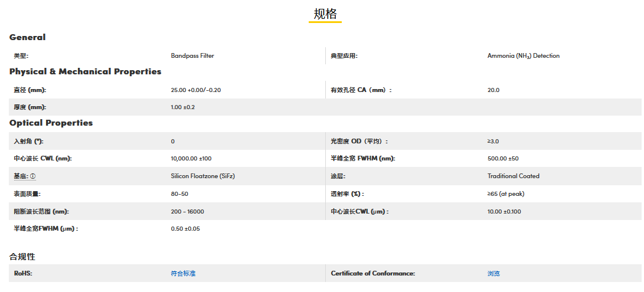The width and height of the screenshot is (644, 292).
Task: Click the Silicon Floatzone (SiFz) substrate value
Action: point(203,176)
